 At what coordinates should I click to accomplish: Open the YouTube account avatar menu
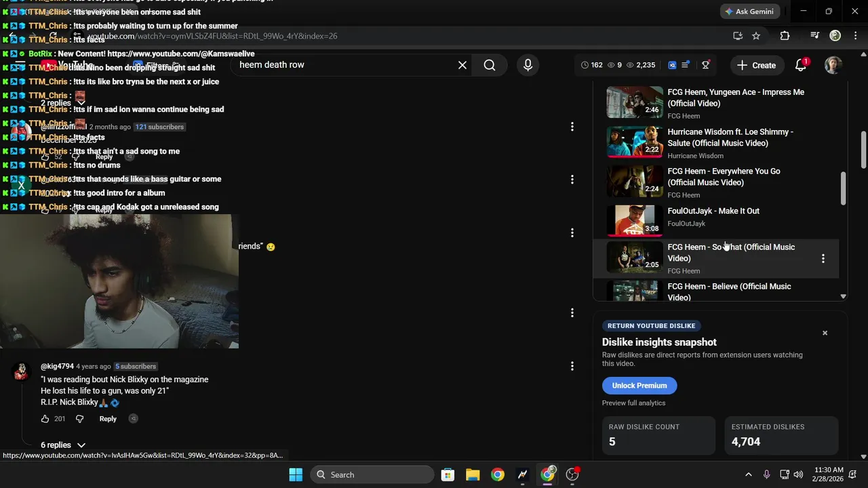click(x=833, y=65)
